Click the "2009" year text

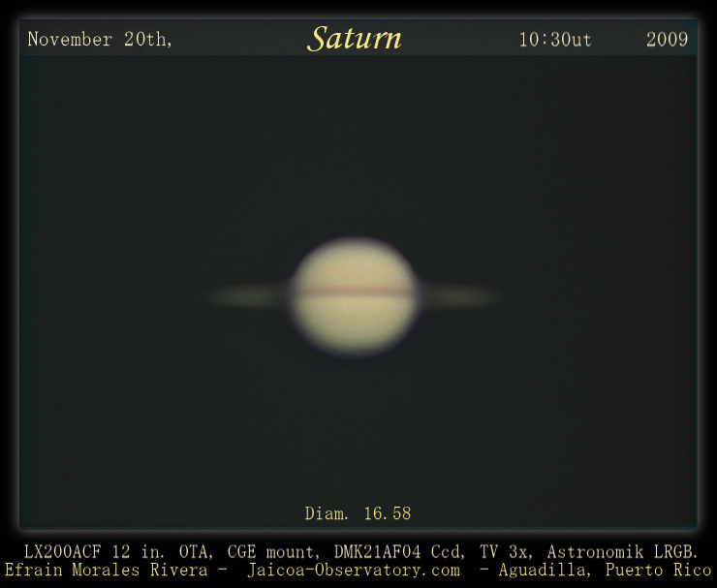pyautogui.click(x=668, y=40)
